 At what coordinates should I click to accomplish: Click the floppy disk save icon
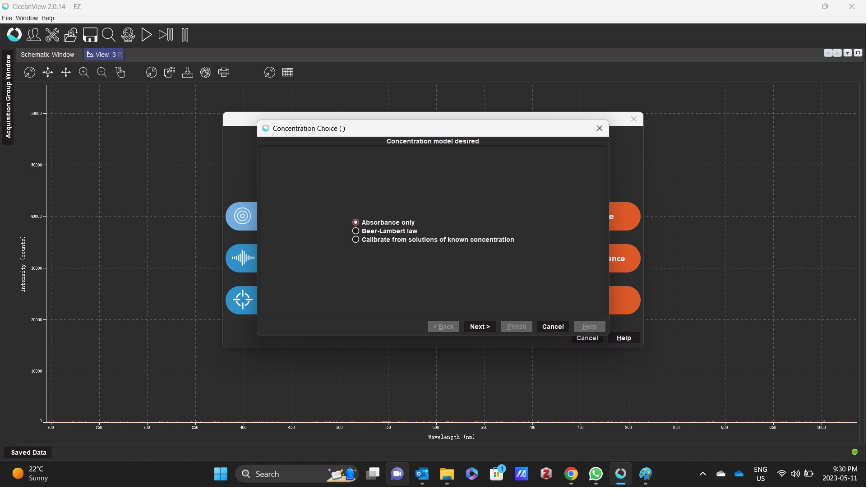[90, 35]
